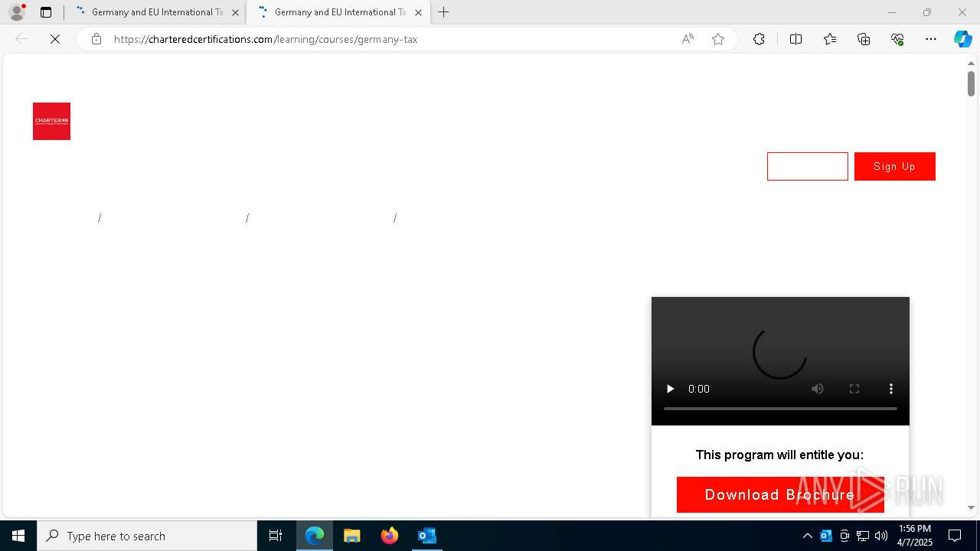
Task: Open the Extensions menu
Action: (759, 39)
